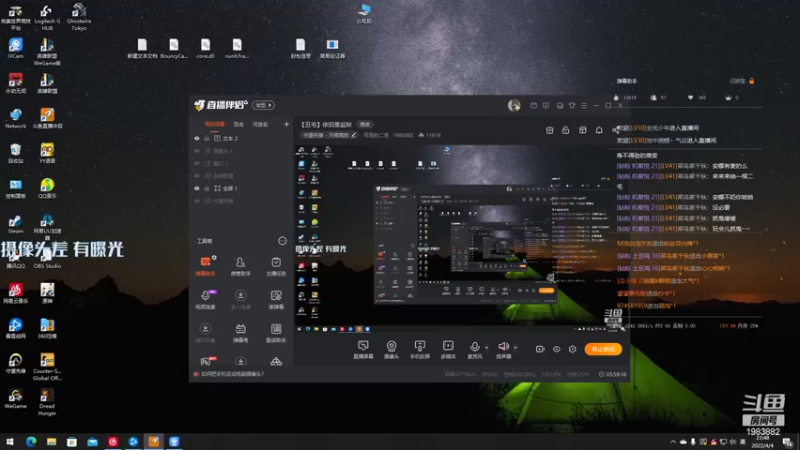Open the settings gear in bottom bar
Image resolution: width=800 pixels, height=450 pixels.
(572, 349)
